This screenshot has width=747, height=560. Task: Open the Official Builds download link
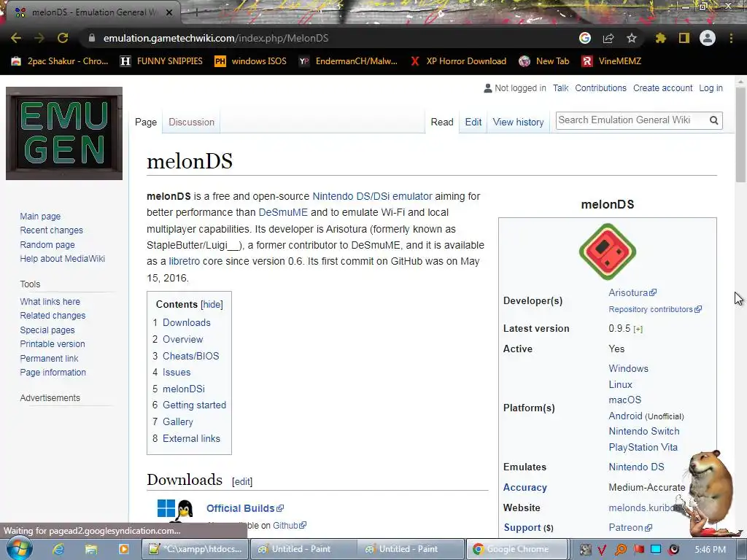(245, 508)
